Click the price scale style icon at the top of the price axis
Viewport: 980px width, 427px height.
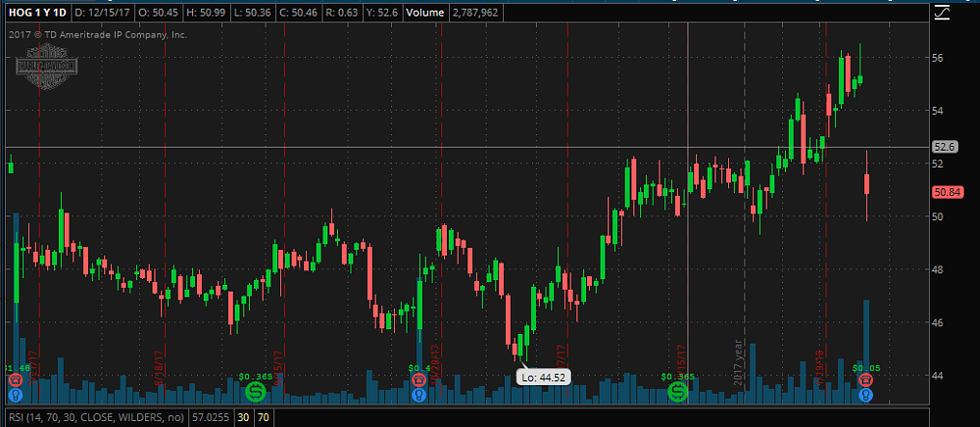click(941, 13)
